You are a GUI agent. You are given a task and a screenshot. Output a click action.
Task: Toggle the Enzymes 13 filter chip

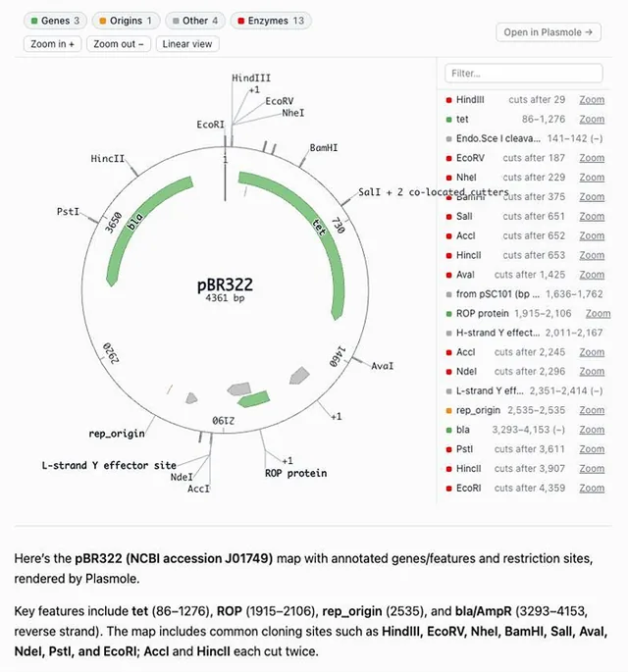pyautogui.click(x=271, y=21)
